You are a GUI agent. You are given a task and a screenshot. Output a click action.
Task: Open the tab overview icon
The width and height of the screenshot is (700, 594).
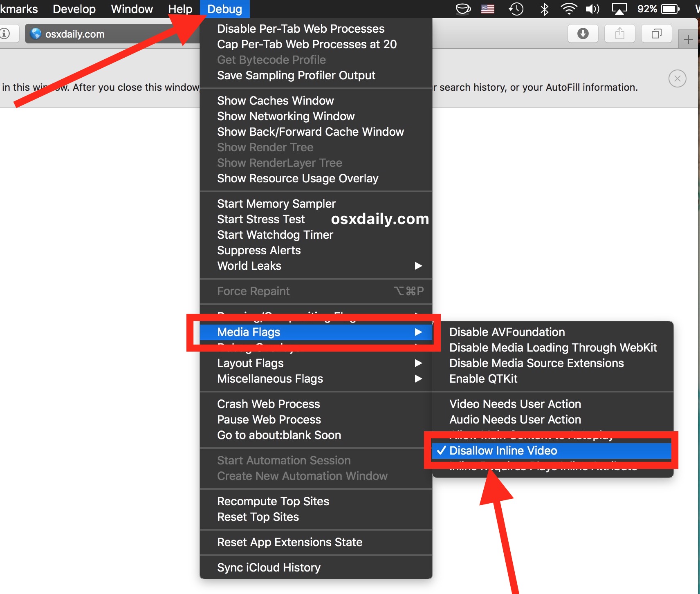(656, 34)
